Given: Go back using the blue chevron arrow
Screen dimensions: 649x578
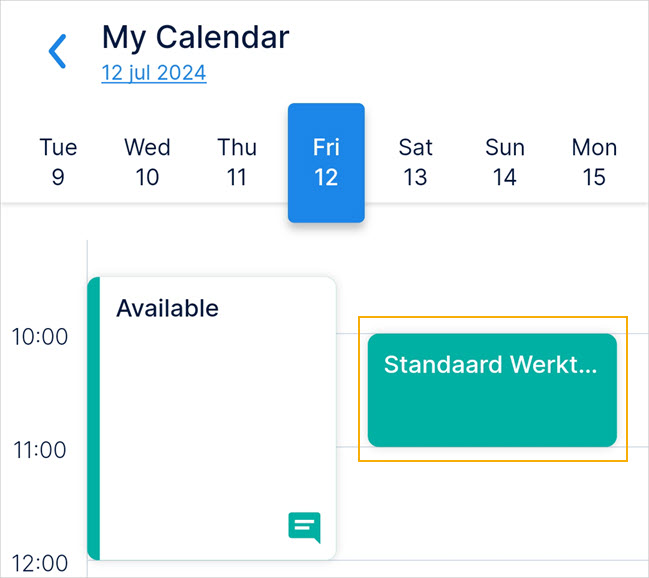Looking at the screenshot, I should (x=58, y=51).
